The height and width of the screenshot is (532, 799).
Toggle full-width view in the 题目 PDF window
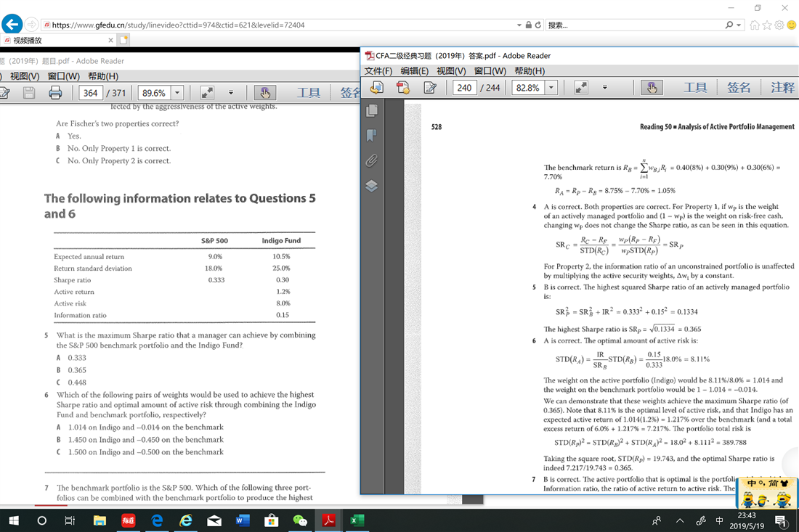pyautogui.click(x=207, y=93)
